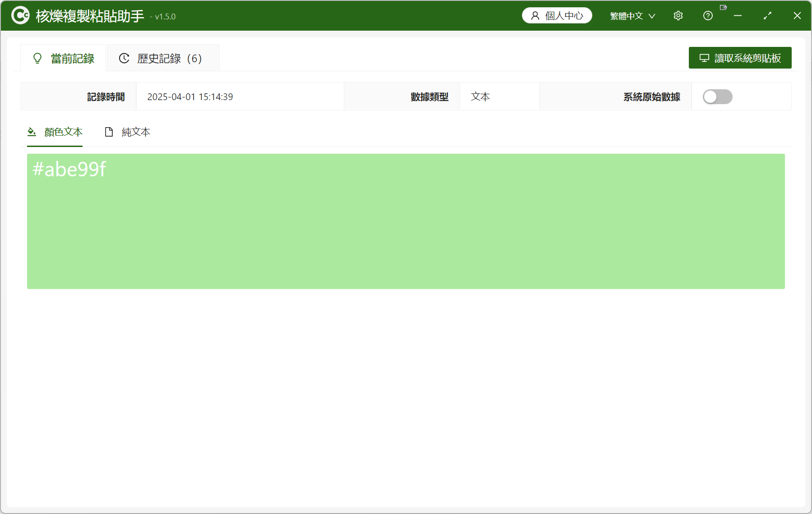The height and width of the screenshot is (514, 812).
Task: Click the #abe99f green color block
Action: pyautogui.click(x=406, y=221)
